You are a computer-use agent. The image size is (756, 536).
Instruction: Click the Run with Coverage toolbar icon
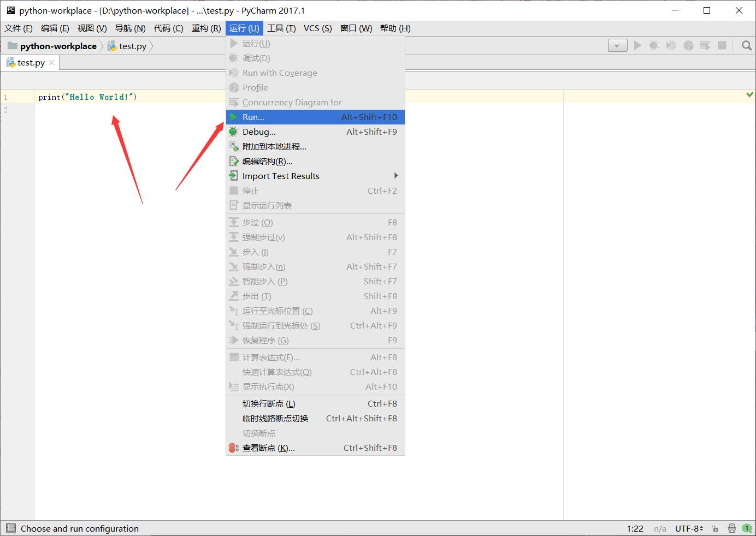point(670,45)
